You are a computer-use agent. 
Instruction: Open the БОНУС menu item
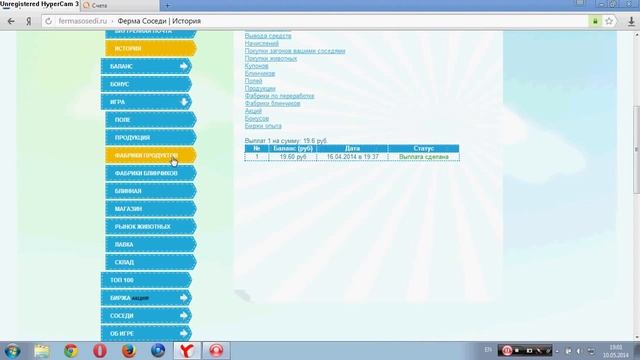pos(146,84)
